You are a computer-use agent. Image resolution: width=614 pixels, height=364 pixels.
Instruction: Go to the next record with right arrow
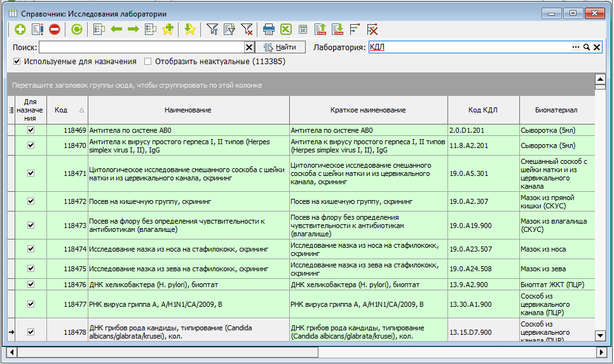tap(133, 29)
